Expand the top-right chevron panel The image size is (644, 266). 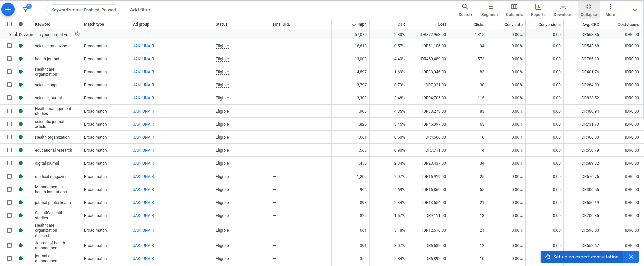[635, 10]
